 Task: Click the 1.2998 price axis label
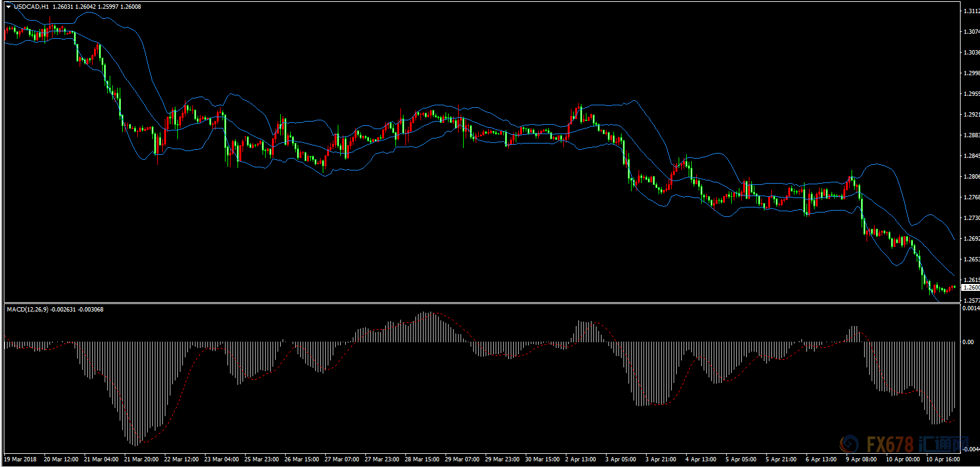coord(971,73)
